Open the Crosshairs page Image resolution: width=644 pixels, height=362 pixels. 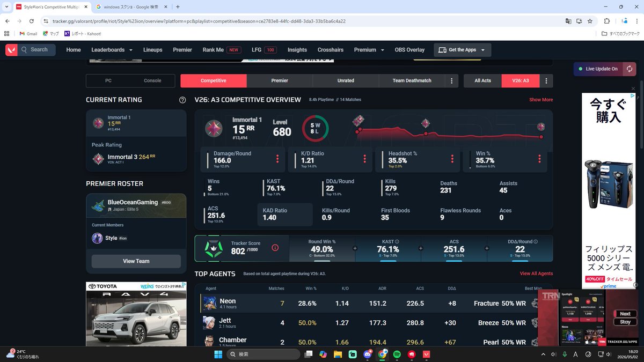[x=331, y=50]
